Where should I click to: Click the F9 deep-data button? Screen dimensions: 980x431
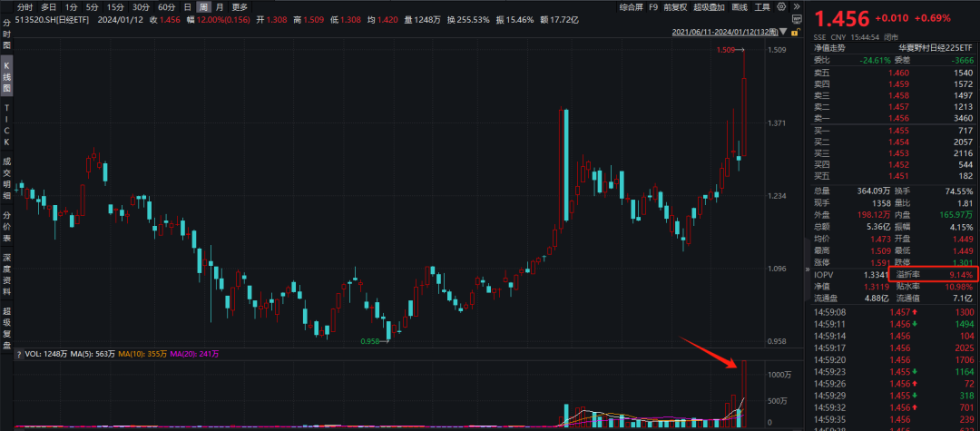(x=653, y=7)
